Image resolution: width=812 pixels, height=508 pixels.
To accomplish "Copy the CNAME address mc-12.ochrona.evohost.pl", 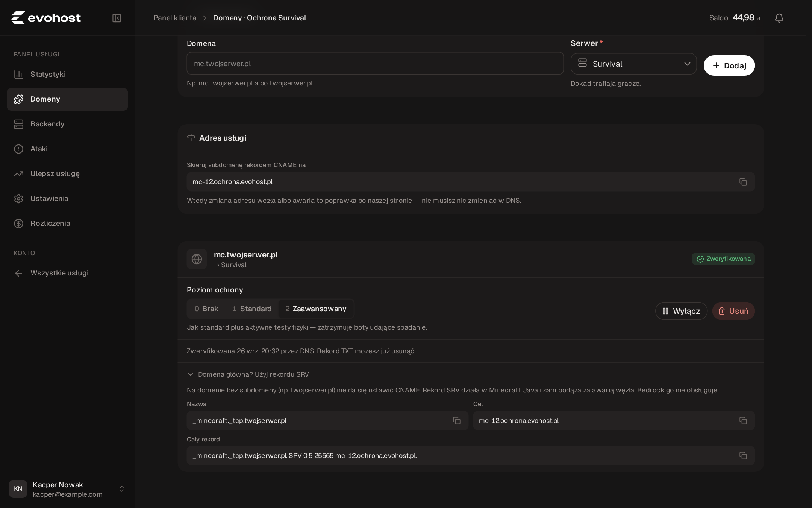I will point(743,182).
